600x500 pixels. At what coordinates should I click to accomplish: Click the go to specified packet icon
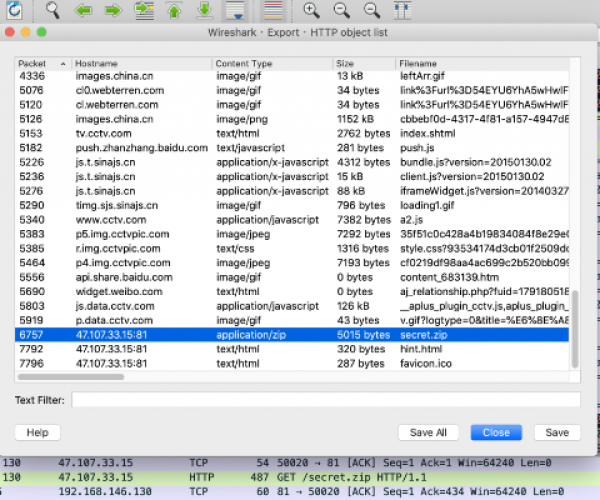click(x=143, y=11)
